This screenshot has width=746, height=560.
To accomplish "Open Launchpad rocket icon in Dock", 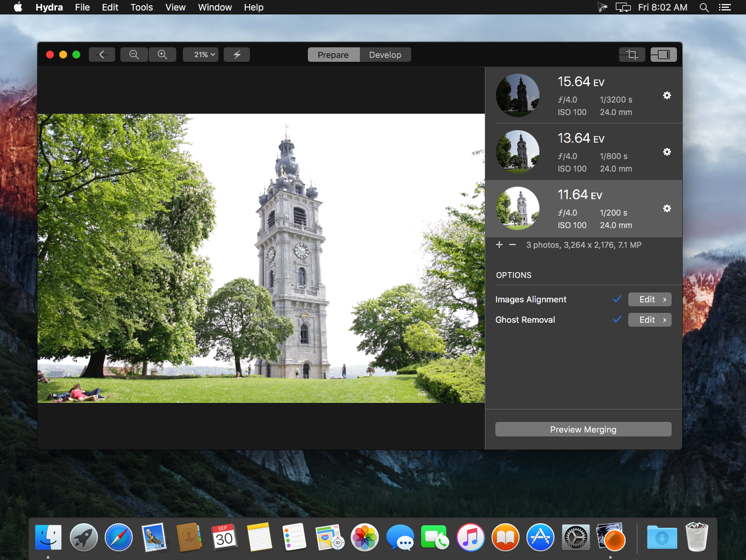I will pyautogui.click(x=84, y=538).
